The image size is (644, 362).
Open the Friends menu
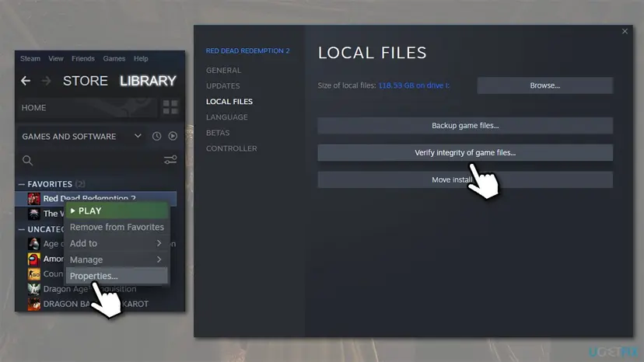click(x=83, y=59)
